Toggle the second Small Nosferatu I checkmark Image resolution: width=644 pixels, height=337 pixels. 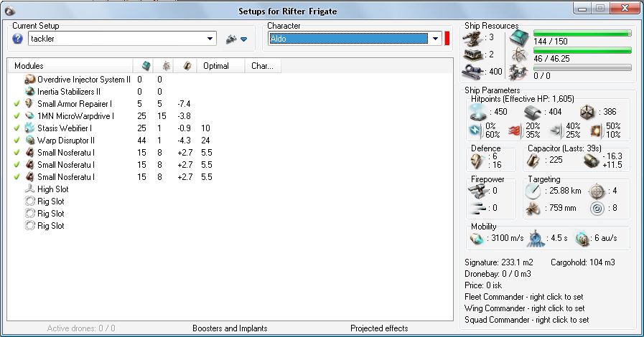point(17,165)
